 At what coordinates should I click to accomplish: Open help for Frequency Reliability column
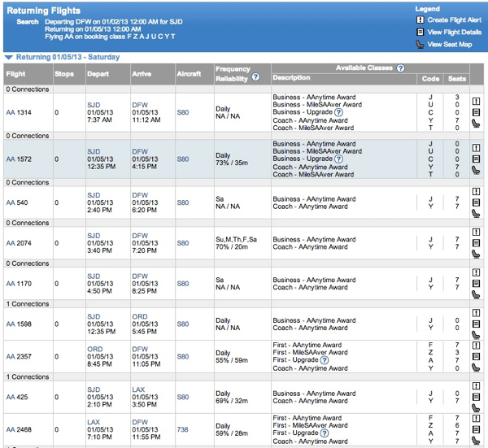tap(255, 77)
